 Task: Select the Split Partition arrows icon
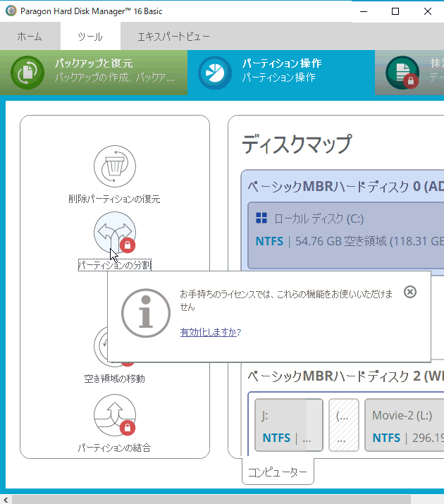(114, 233)
